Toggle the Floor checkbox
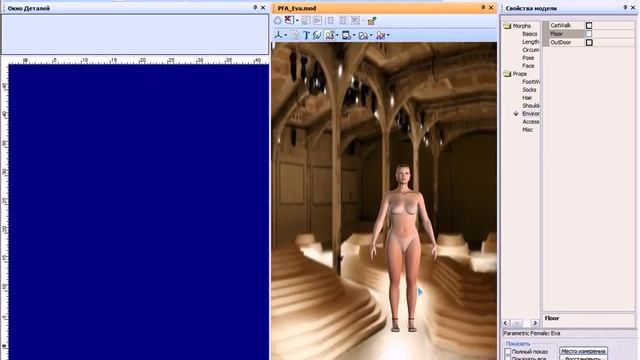 tap(589, 34)
